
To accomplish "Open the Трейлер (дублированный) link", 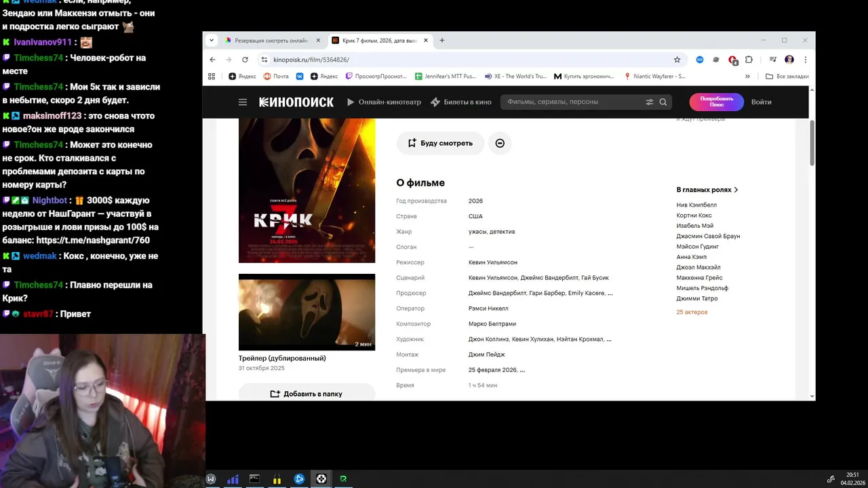I will coord(282,358).
